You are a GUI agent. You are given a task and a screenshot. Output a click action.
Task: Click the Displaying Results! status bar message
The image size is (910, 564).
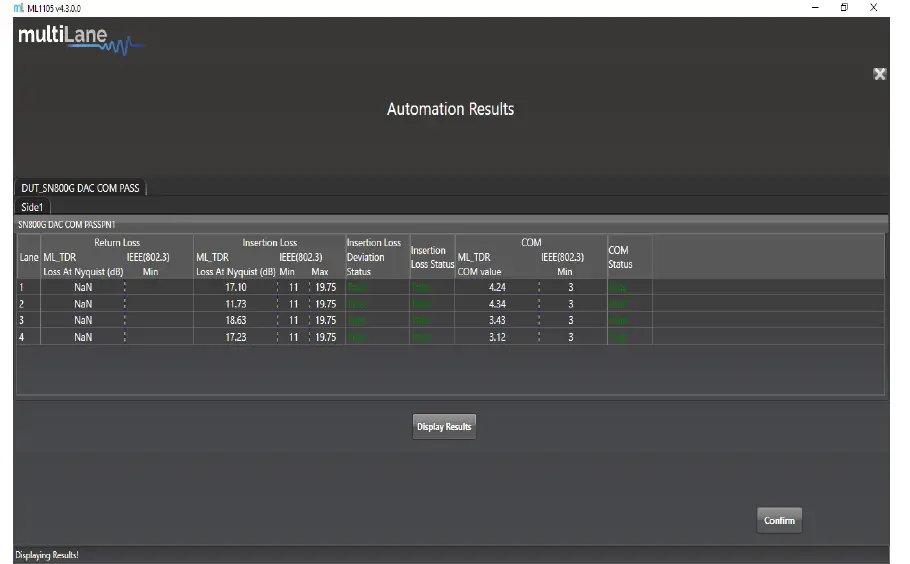coord(46,555)
